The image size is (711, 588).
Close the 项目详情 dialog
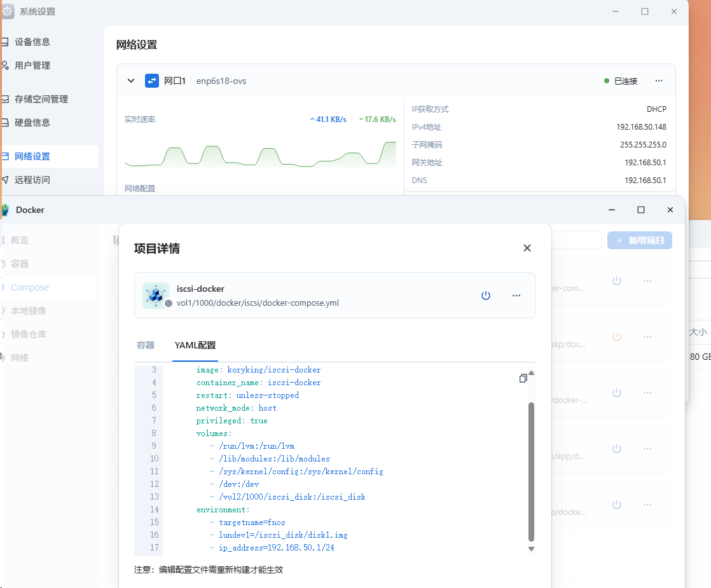527,248
